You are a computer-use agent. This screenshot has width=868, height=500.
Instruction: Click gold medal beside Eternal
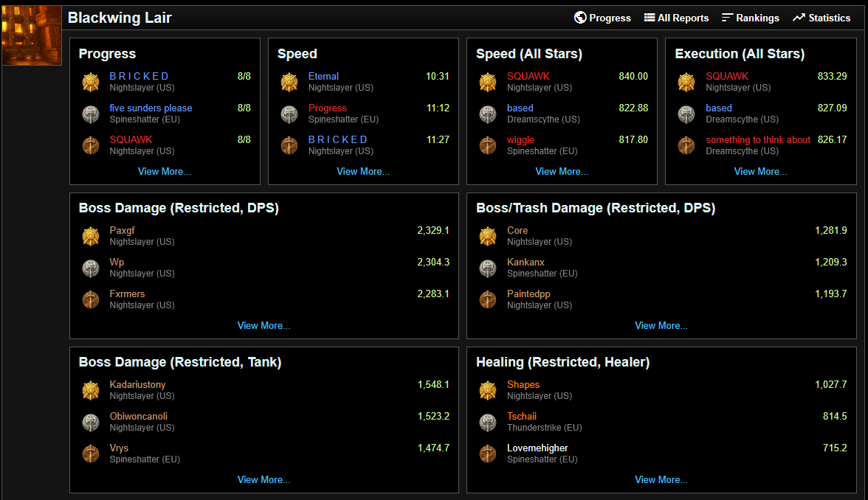(289, 82)
